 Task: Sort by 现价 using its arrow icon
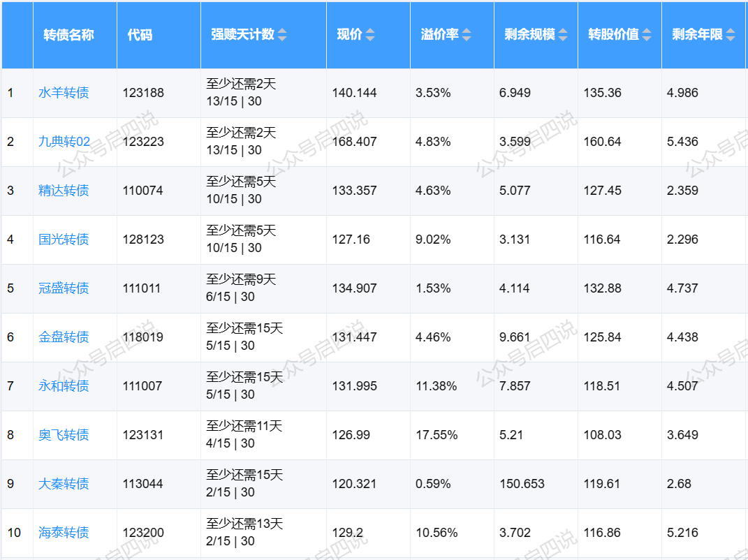[370, 35]
